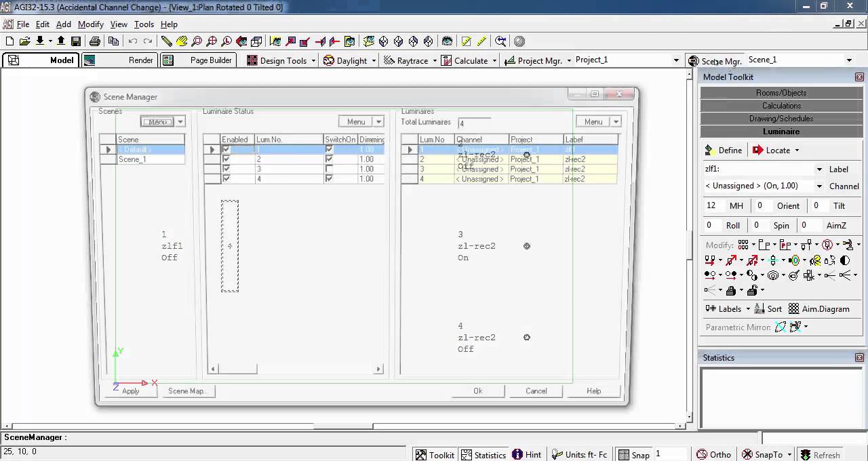Click the Copy icon in toolbar

click(x=113, y=41)
